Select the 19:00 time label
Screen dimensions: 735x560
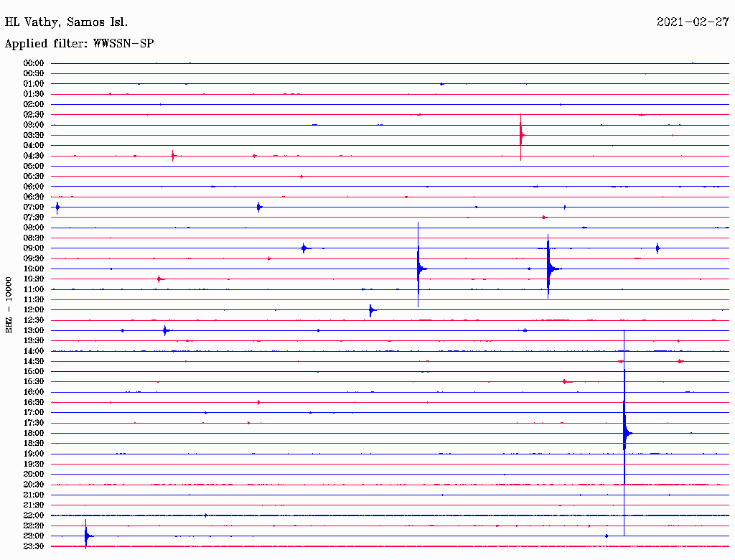(x=33, y=454)
